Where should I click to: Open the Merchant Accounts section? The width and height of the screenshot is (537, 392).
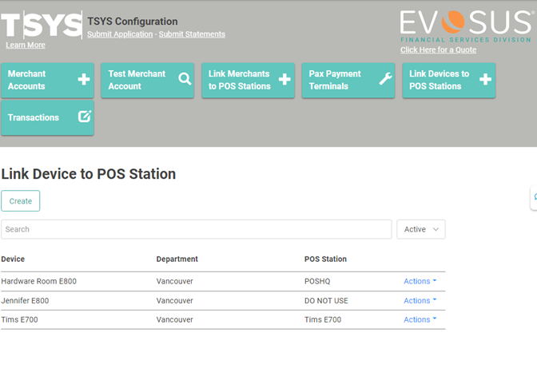point(48,80)
